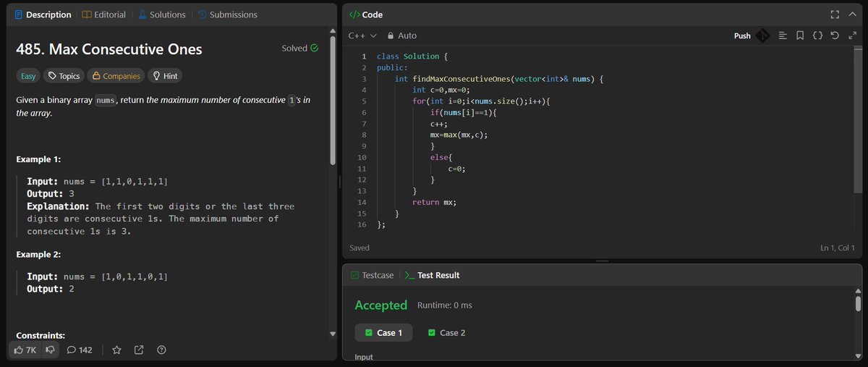Click the git Push diamond icon
The image size is (868, 367).
[762, 35]
